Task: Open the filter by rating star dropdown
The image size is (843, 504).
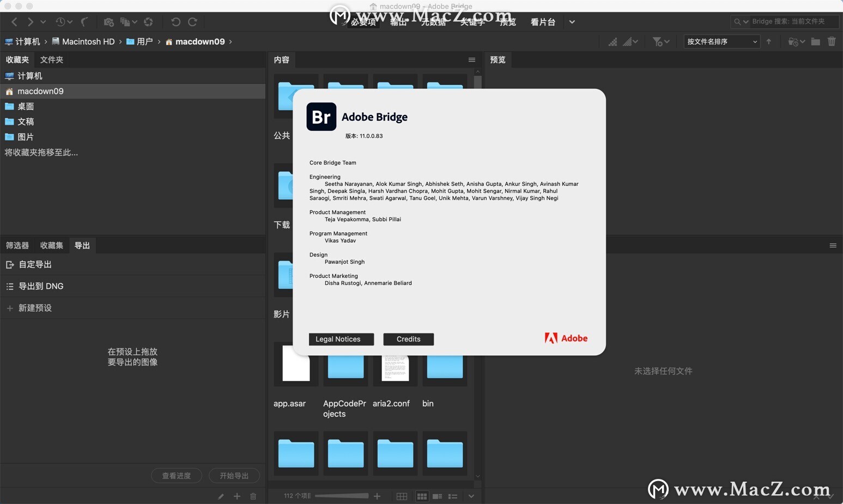Action: (661, 41)
